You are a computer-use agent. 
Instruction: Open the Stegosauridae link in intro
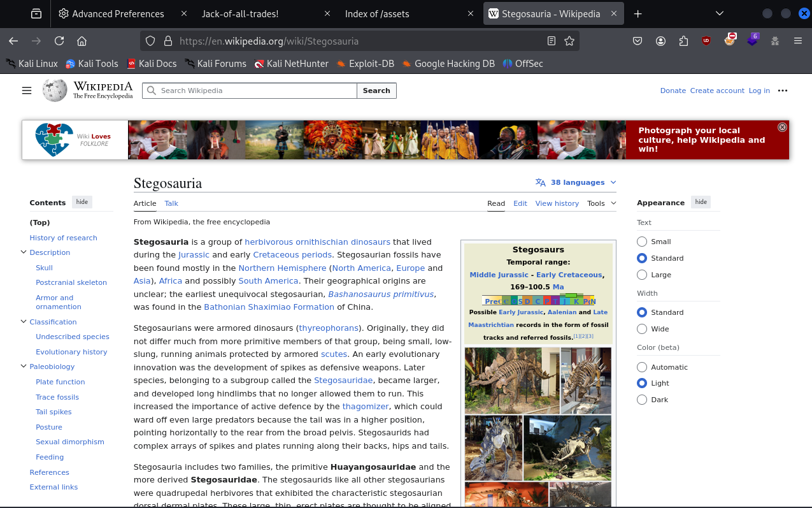[343, 381]
